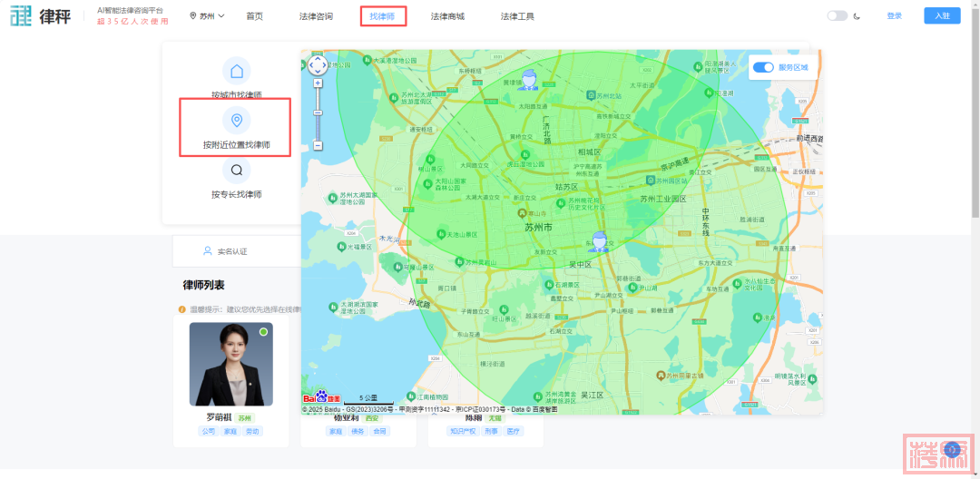
Task: Click the magnifier icon for 按专长找律师
Action: pos(237,170)
